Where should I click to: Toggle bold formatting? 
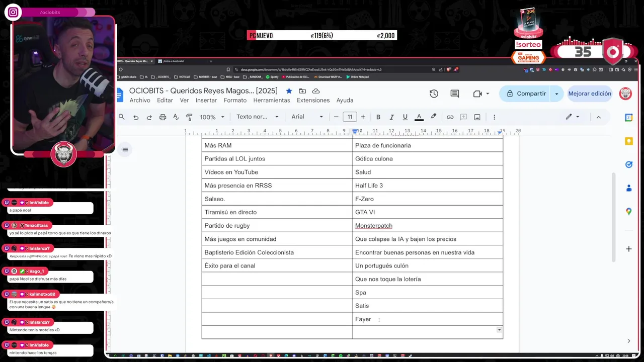pos(378,117)
